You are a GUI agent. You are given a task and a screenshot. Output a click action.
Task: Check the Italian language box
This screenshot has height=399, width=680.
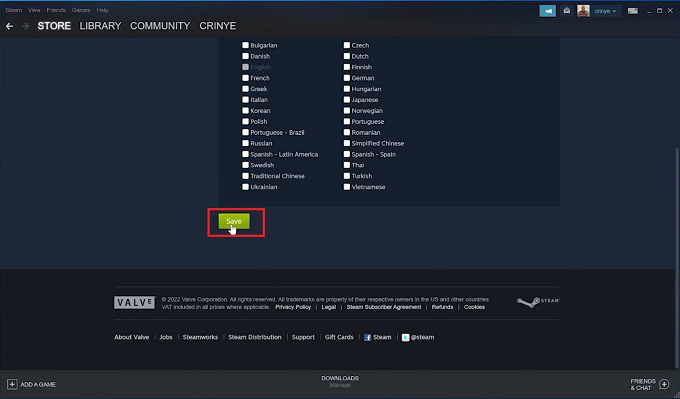(x=245, y=99)
